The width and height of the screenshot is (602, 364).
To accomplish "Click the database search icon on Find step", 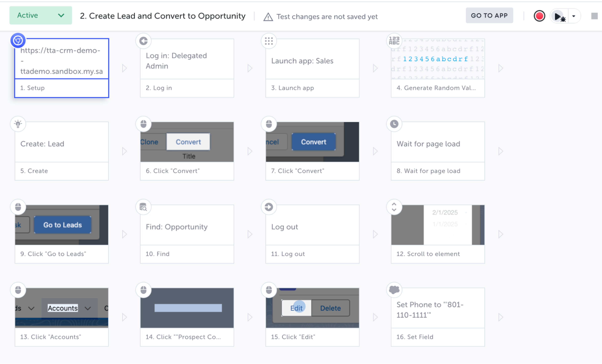I will coord(143,207).
